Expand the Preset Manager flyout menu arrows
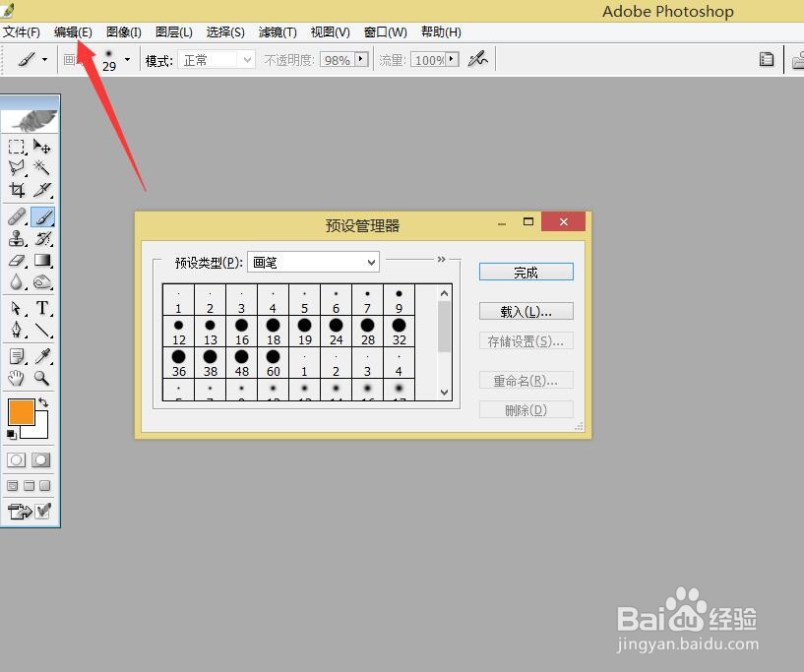The width and height of the screenshot is (804, 672). [441, 260]
